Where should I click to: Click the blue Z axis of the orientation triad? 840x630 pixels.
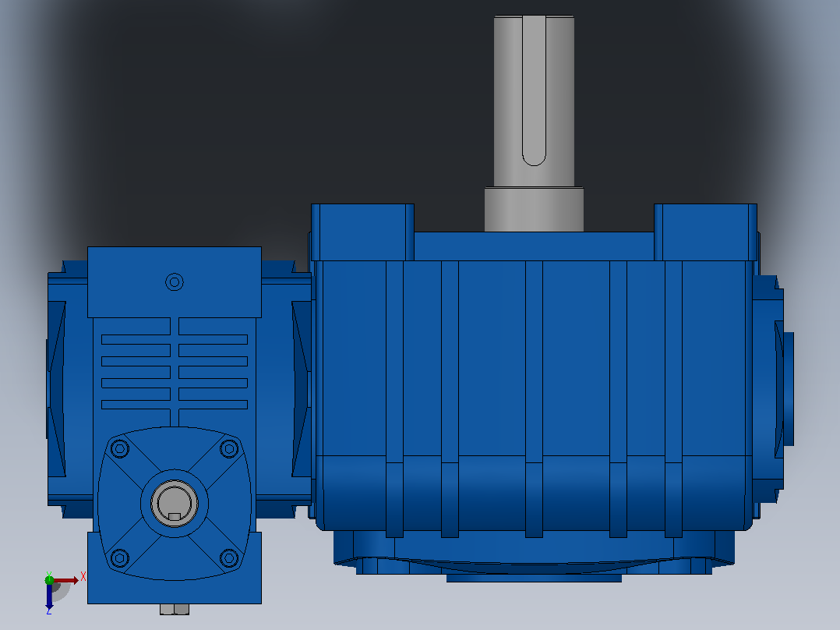tap(49, 596)
